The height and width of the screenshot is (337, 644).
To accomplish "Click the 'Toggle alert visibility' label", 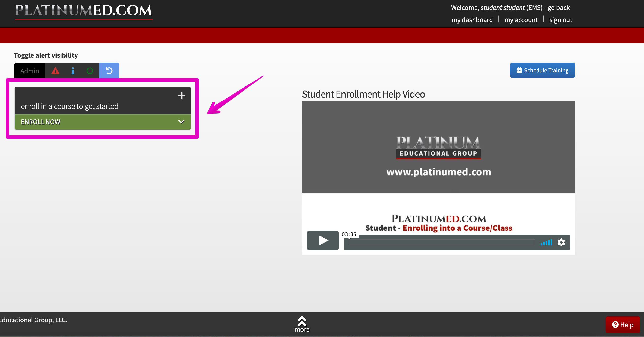I will click(x=46, y=55).
